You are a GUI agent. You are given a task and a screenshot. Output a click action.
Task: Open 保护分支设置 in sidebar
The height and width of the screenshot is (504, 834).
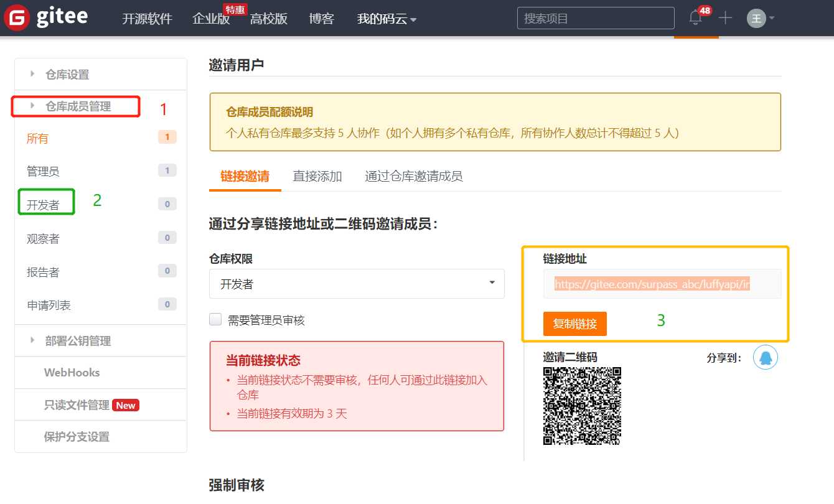[77, 437]
